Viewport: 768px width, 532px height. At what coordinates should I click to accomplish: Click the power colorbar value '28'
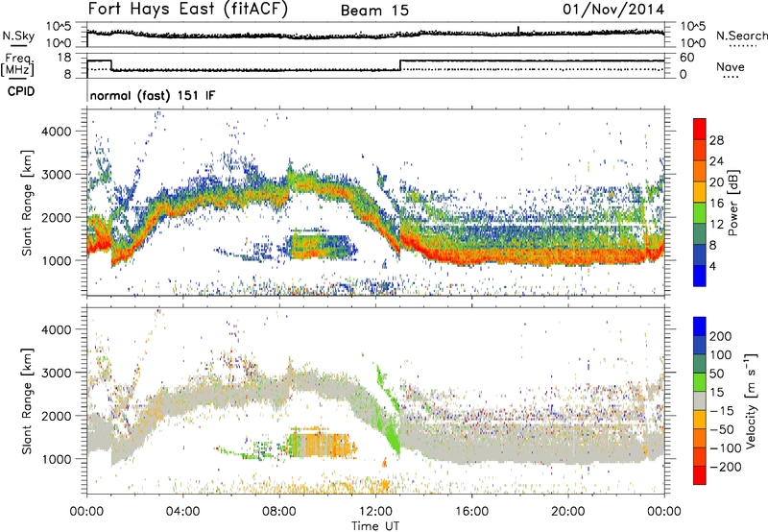[716, 140]
